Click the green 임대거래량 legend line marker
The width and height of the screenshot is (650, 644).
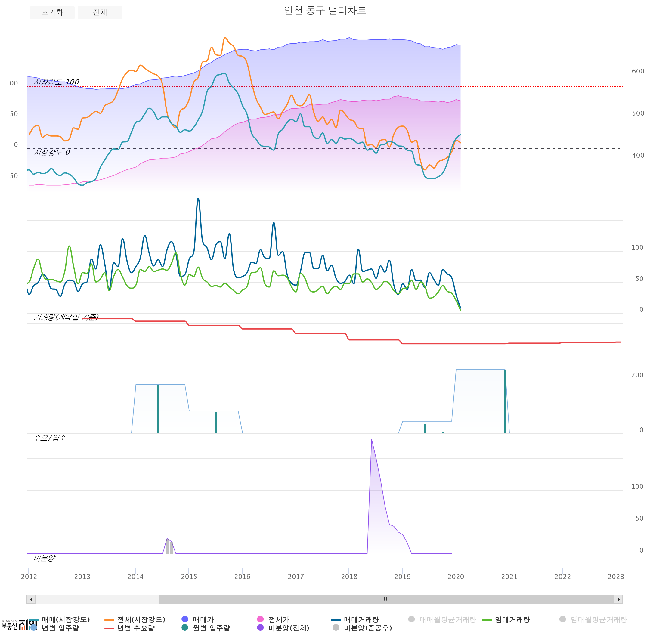(x=487, y=620)
